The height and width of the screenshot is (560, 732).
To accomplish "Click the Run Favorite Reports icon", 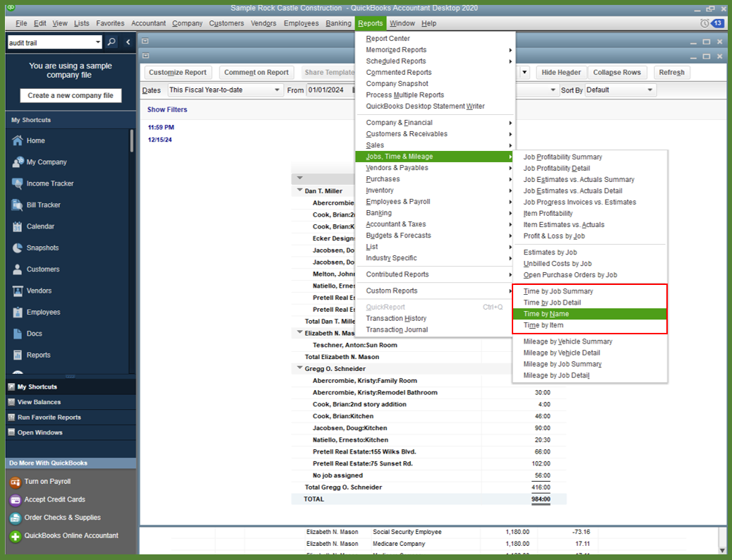I will [x=11, y=418].
